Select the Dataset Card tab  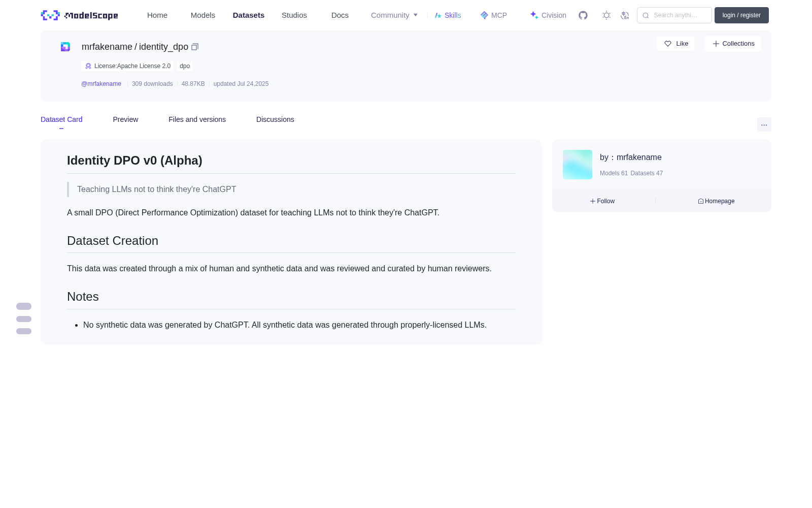tap(61, 119)
